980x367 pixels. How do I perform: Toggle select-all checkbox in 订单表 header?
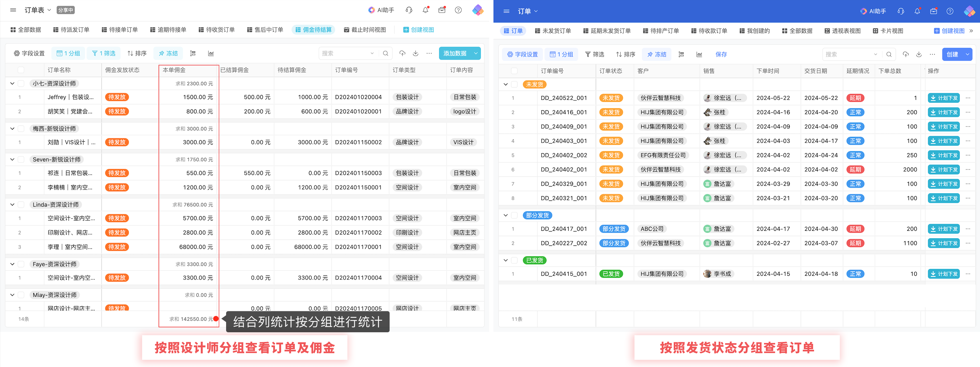[x=21, y=70]
